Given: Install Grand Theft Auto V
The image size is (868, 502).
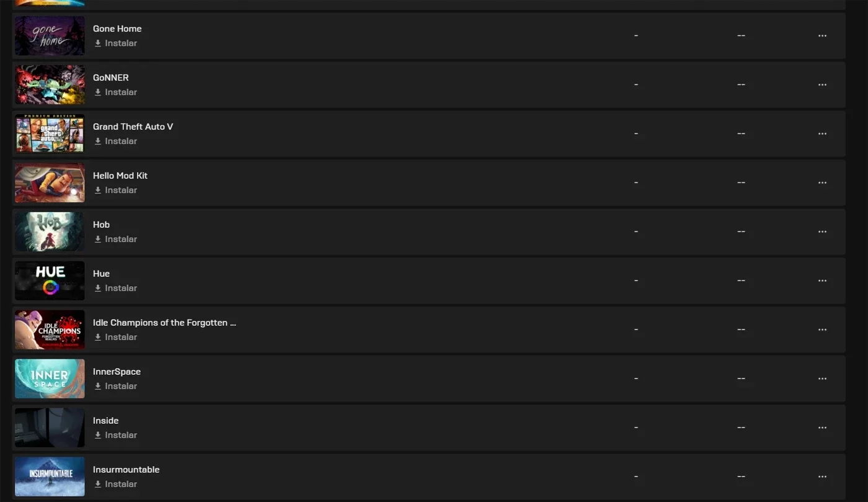Looking at the screenshot, I should (115, 141).
